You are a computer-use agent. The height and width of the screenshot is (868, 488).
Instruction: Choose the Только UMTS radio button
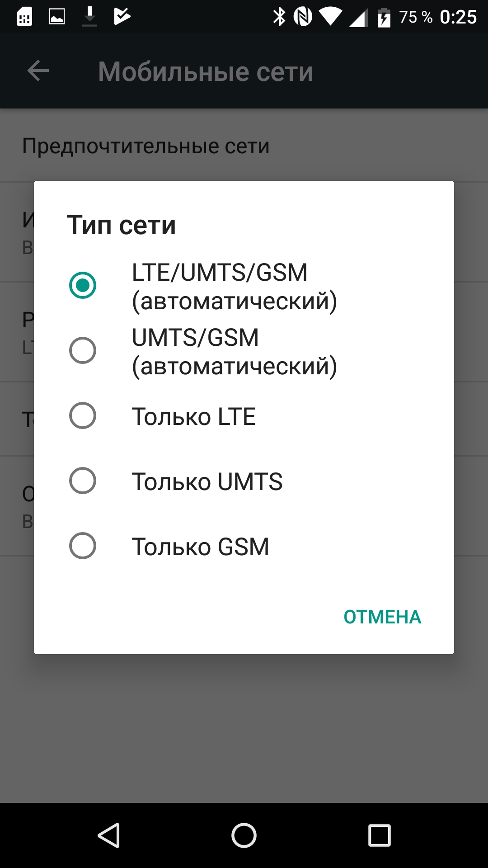tap(83, 481)
